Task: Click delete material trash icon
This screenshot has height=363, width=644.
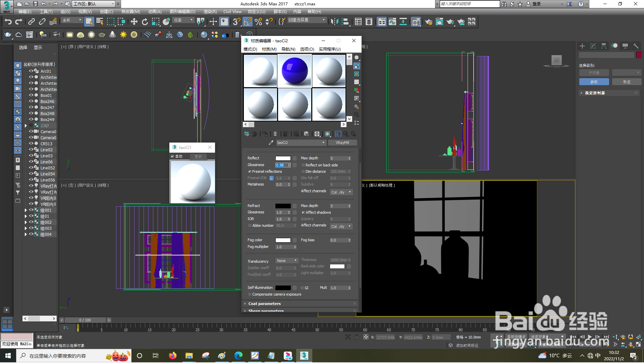Action: 275,134
